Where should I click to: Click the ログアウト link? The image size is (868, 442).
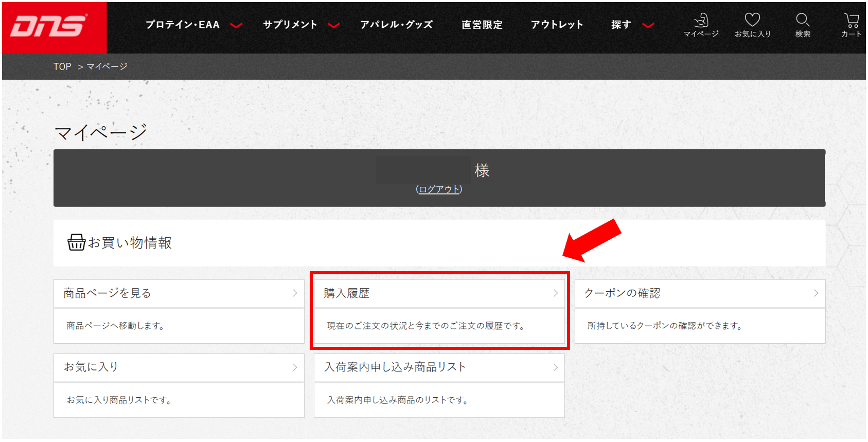pos(439,189)
